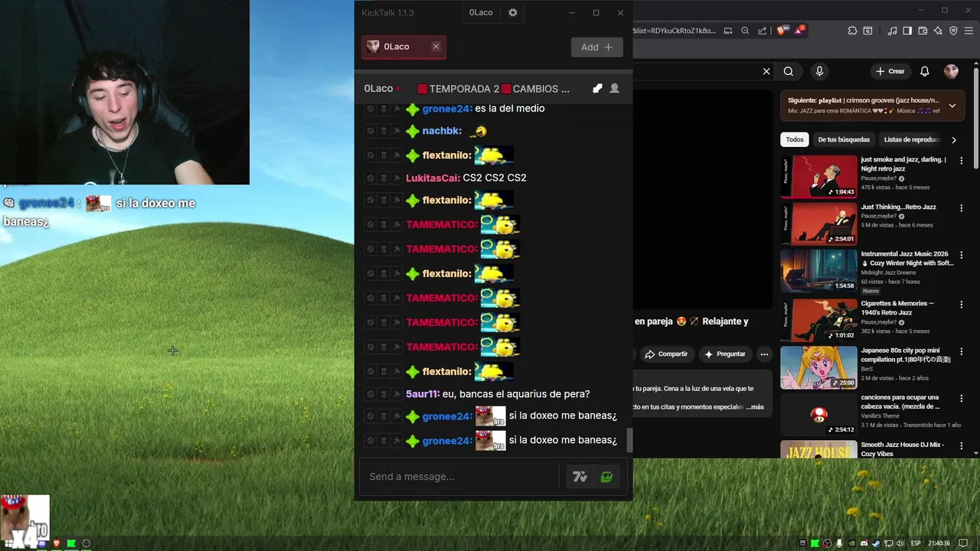Screen dimensions: 980x551
Task: Open browser wallet icon
Action: 923,31
